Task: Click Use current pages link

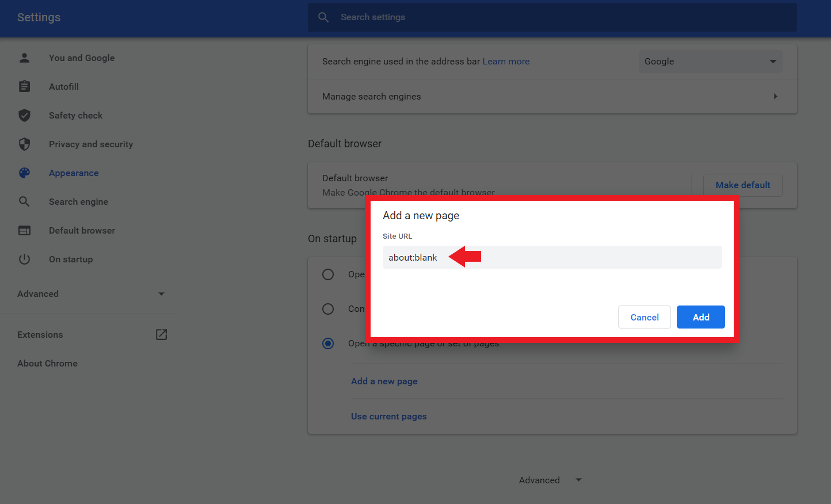Action: [x=388, y=416]
